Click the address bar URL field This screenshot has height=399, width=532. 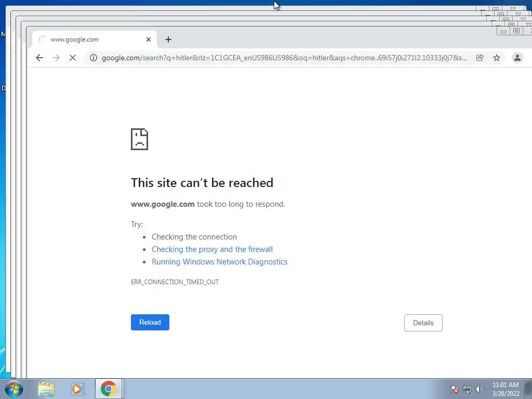coord(284,58)
